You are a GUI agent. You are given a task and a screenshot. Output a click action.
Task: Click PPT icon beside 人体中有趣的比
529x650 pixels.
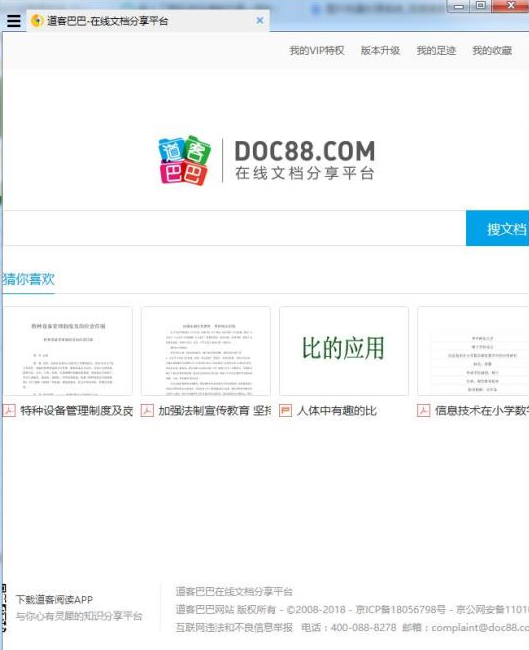tap(285, 411)
